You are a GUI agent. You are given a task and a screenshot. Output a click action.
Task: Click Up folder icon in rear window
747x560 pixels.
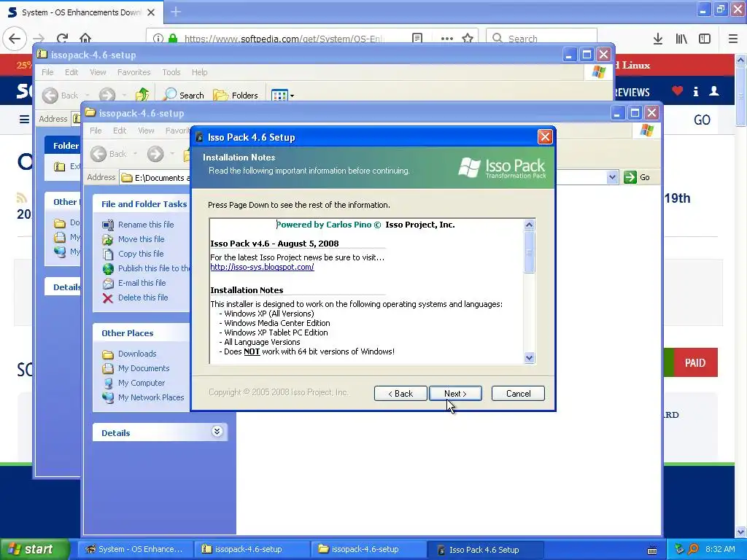[142, 95]
